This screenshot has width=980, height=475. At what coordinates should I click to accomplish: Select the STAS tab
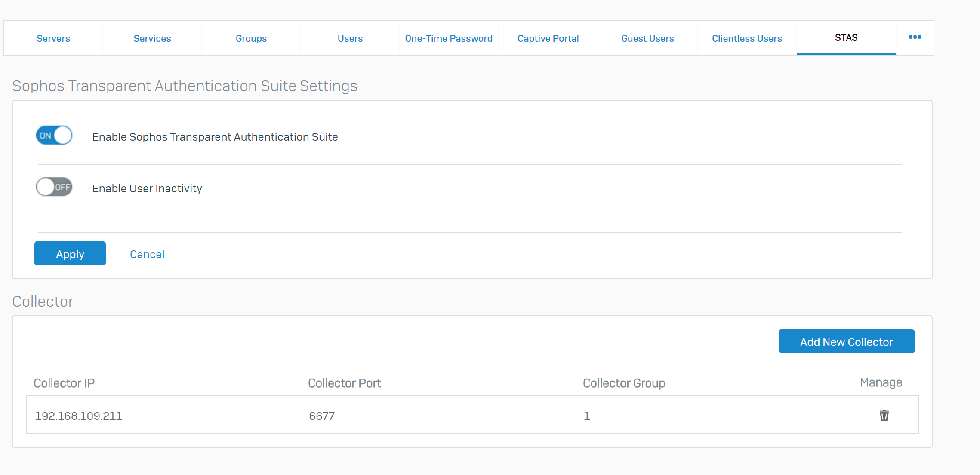[x=846, y=38]
